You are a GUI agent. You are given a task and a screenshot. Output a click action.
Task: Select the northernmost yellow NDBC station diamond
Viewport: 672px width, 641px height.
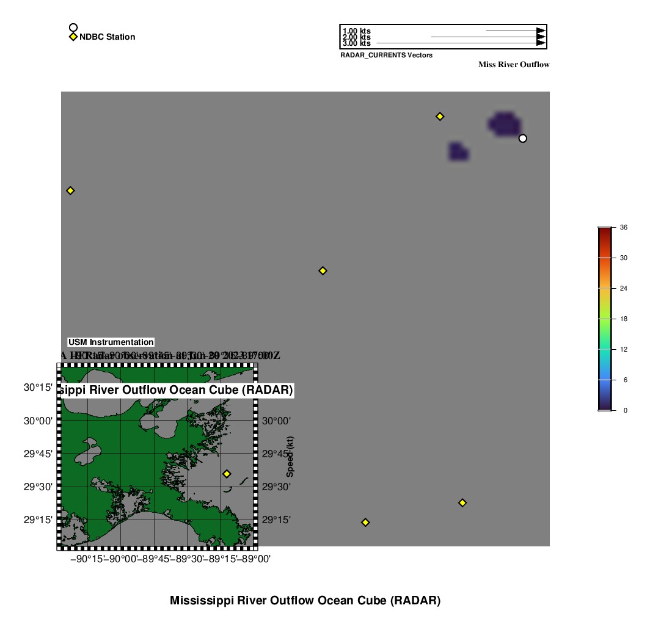click(x=439, y=117)
